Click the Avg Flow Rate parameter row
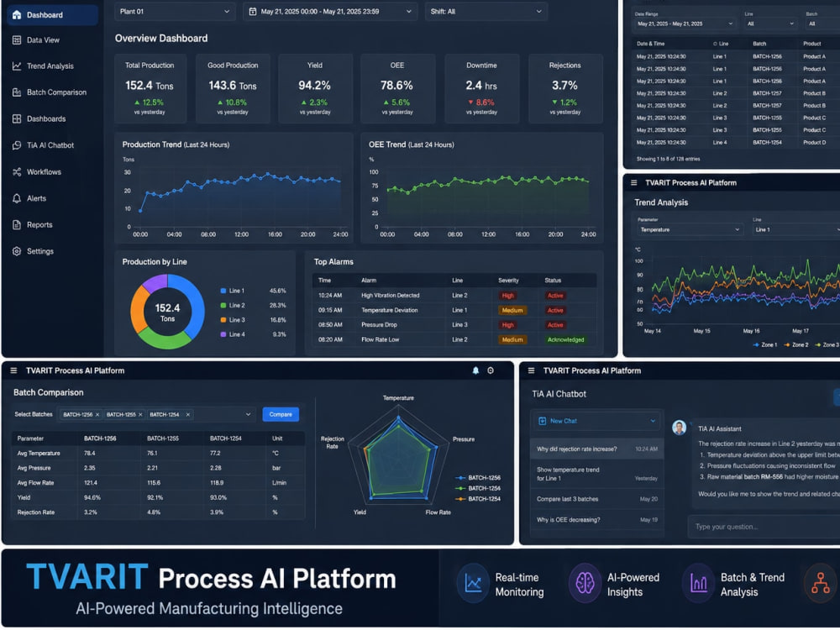 pos(159,483)
